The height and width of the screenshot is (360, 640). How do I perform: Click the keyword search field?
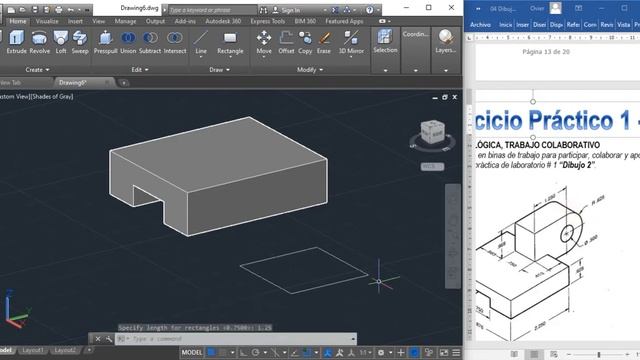pyautogui.click(x=212, y=10)
